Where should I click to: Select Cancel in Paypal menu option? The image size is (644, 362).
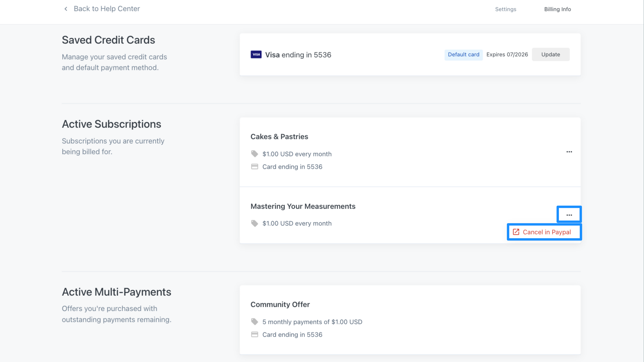coord(546,232)
